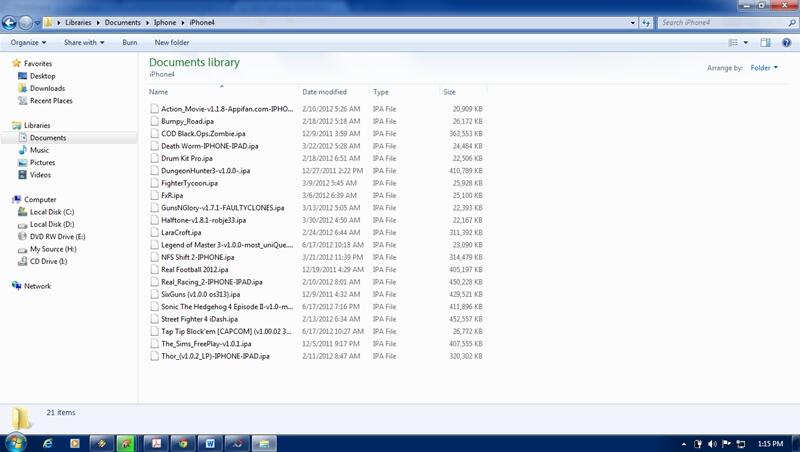This screenshot has height=452, width=800.
Task: Select the Pictures library
Action: tap(42, 162)
